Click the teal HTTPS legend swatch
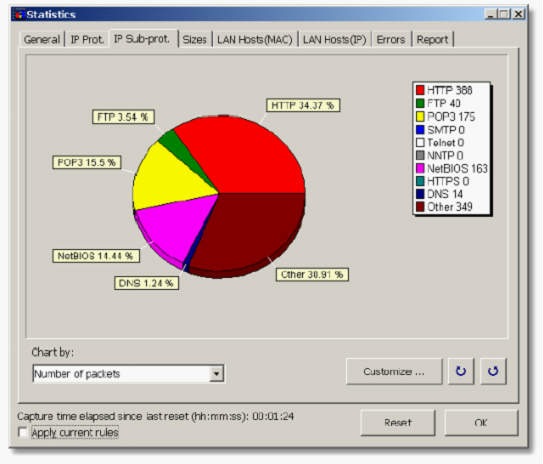 tap(420, 181)
